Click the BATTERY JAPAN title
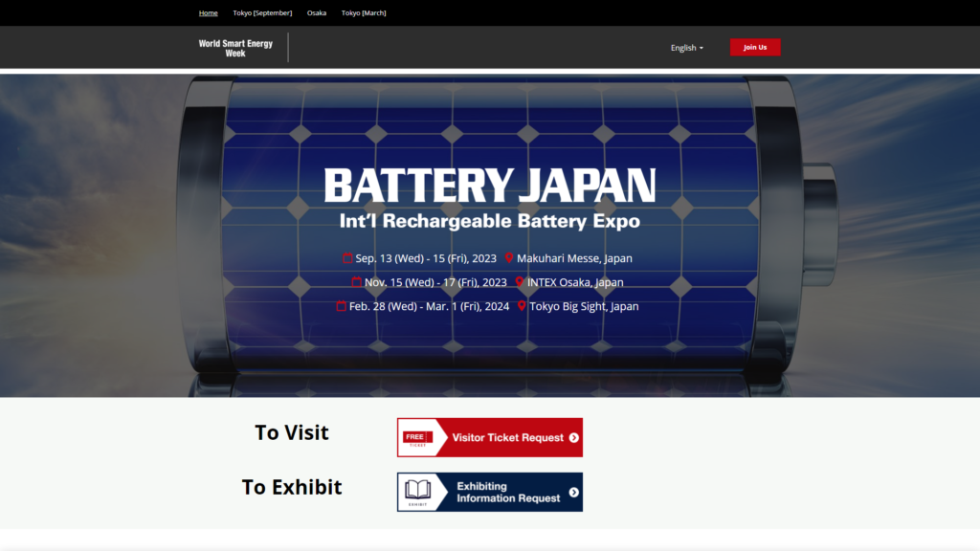The height and width of the screenshot is (551, 980). click(490, 186)
